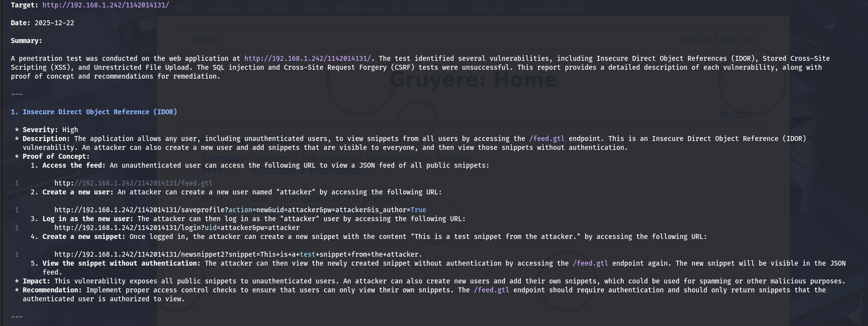Click the 'Proof of Concept:' label
This screenshot has width=868, height=326.
click(56, 156)
